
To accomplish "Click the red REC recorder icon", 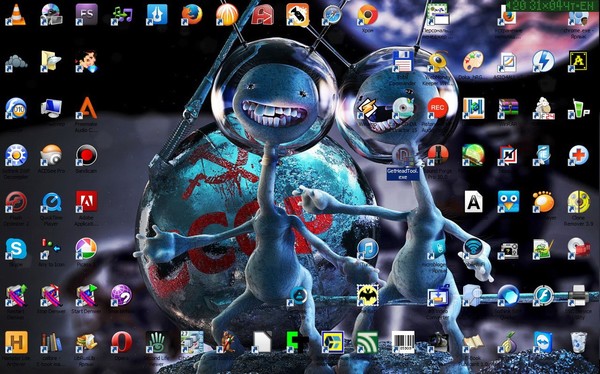I will pos(438,108).
